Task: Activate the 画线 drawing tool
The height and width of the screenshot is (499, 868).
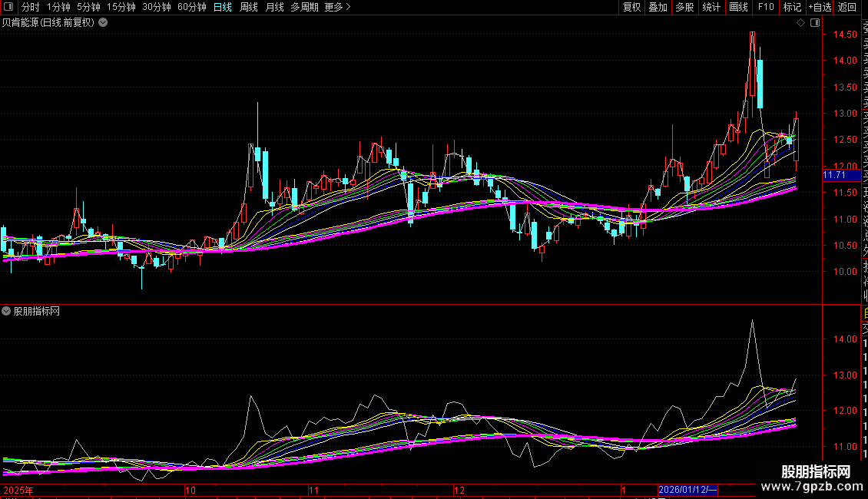Action: point(738,7)
